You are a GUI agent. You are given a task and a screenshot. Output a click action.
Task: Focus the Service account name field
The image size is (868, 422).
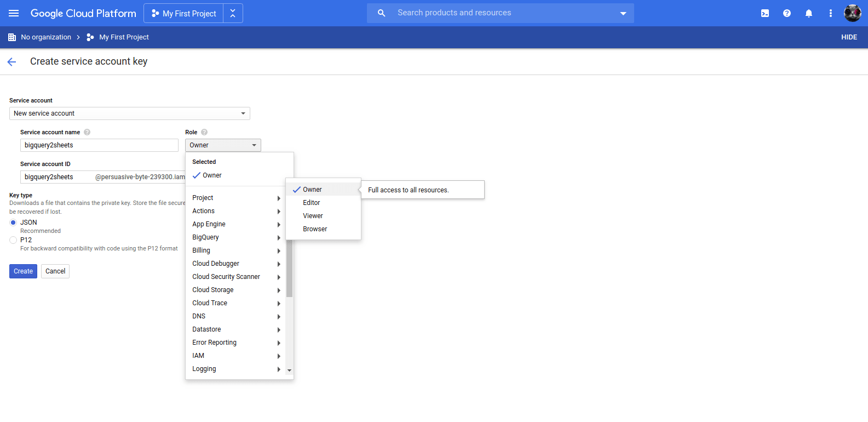tap(99, 145)
